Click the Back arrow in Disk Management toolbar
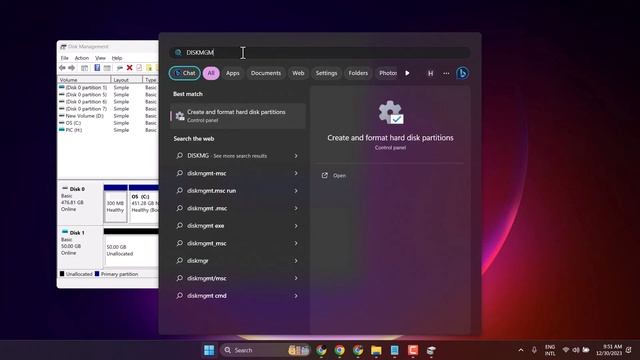Viewport: 640px width, 360px height. coord(62,68)
